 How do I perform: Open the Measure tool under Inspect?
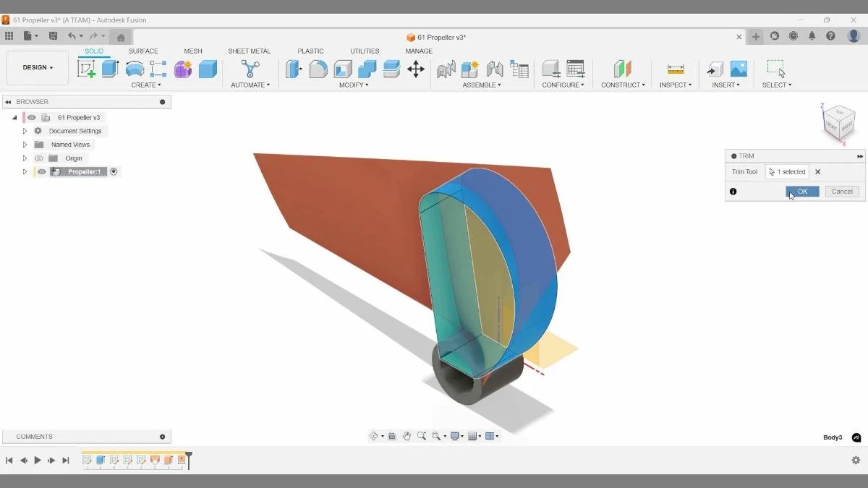pos(674,69)
